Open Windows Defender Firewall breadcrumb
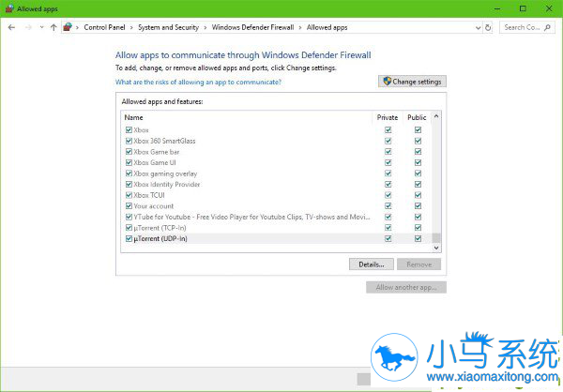Screen dimensions: 563x392 tap(252, 27)
